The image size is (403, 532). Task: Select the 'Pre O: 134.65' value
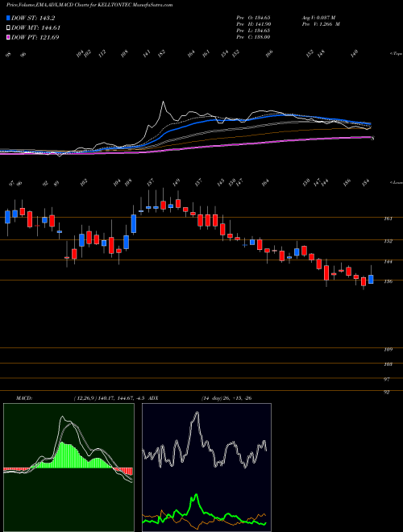(253, 17)
